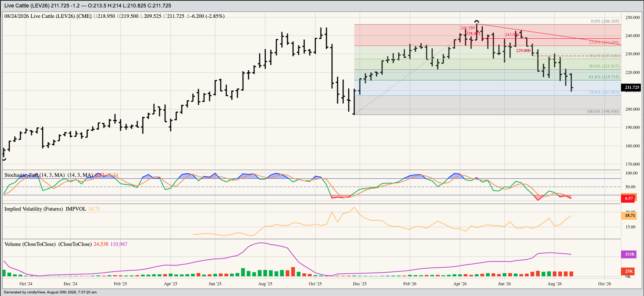Click the 'Oct '24' date axis label
The height and width of the screenshot is (296, 644).
[26, 284]
